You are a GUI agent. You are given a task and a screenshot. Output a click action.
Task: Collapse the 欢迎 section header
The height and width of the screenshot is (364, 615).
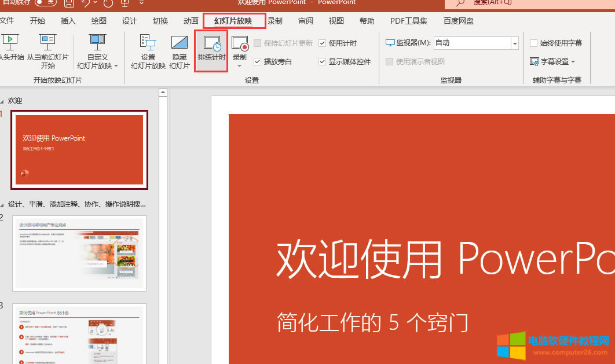click(2, 101)
